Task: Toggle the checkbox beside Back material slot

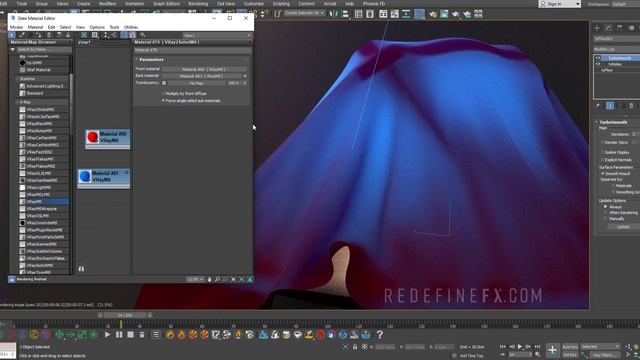Action: 245,76
